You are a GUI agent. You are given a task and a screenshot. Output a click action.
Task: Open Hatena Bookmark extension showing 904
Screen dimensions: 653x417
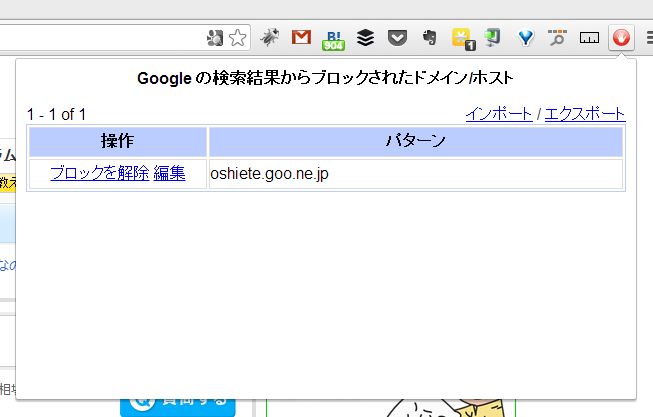pyautogui.click(x=334, y=40)
